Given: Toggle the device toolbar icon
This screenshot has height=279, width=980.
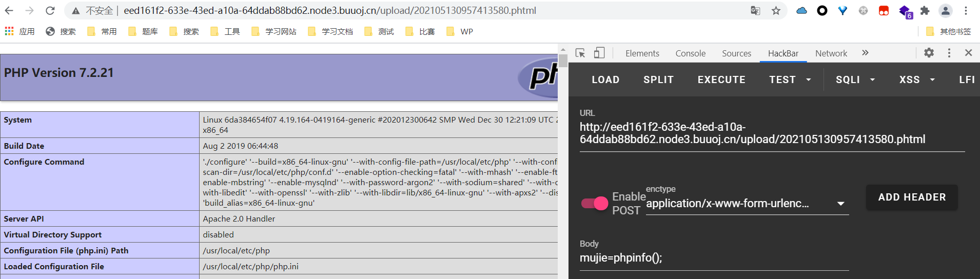Looking at the screenshot, I should pos(599,53).
